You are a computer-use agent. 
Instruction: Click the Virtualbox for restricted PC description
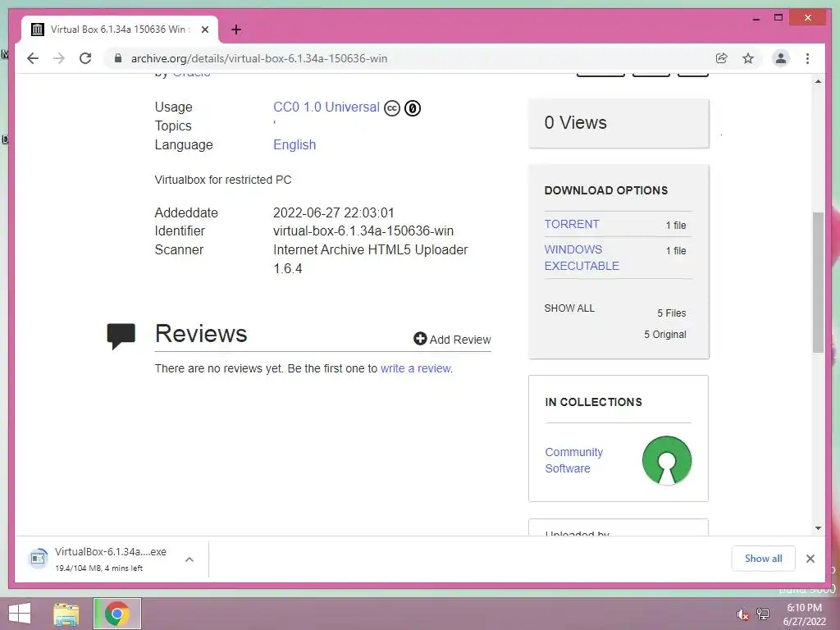[x=223, y=180]
